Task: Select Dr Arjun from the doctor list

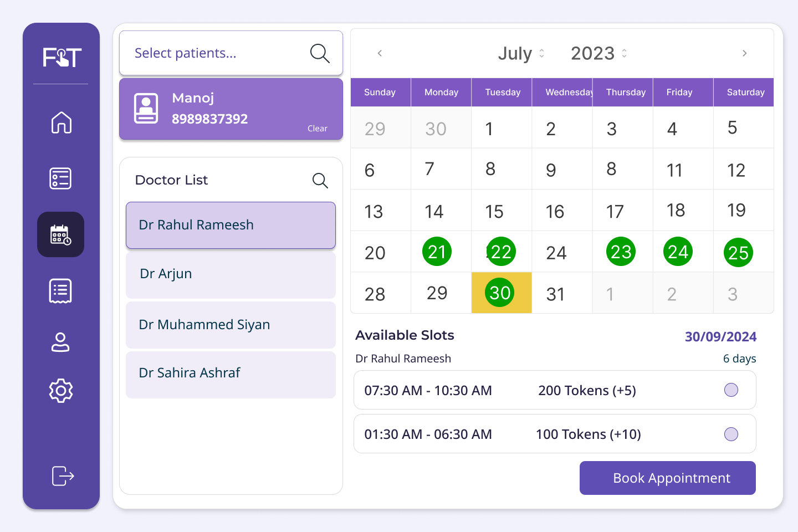Action: [231, 274]
